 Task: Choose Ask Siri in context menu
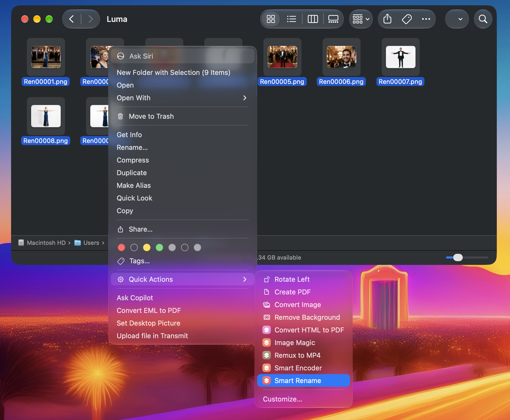[183, 56]
